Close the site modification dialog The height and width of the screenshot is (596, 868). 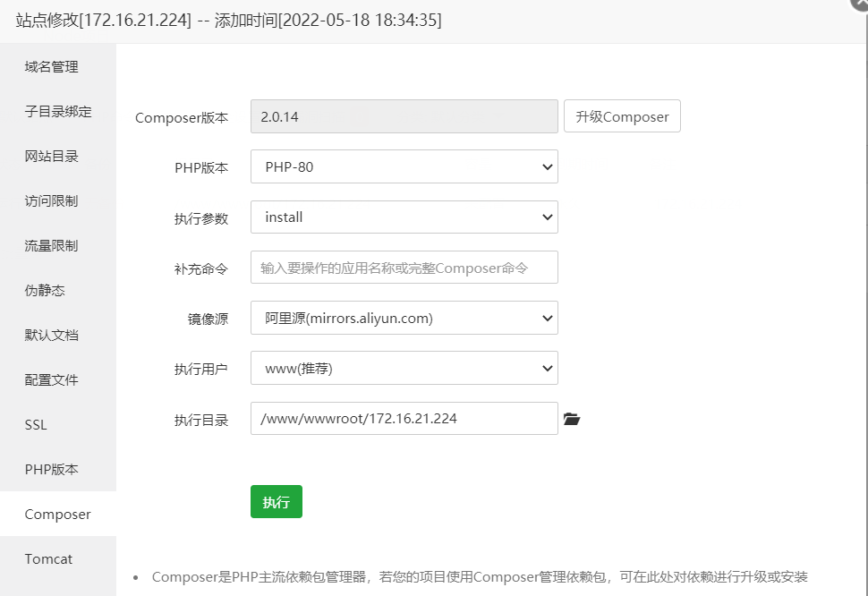pyautogui.click(x=861, y=4)
